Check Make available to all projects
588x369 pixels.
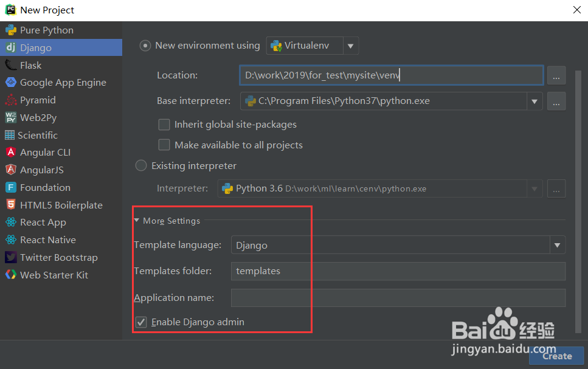tap(164, 145)
